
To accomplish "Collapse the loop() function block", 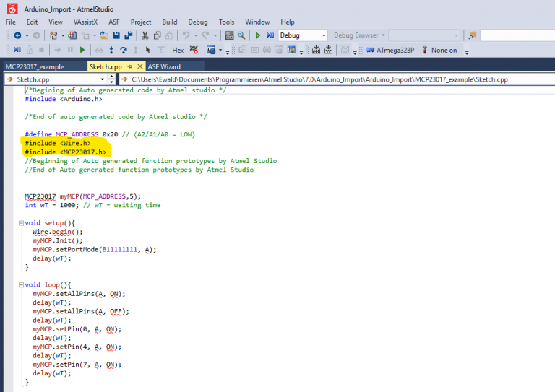I will tap(20, 285).
